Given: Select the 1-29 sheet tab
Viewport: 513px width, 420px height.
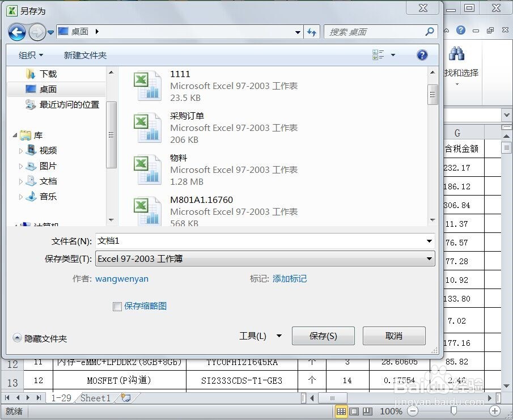Looking at the screenshot, I should (x=61, y=398).
